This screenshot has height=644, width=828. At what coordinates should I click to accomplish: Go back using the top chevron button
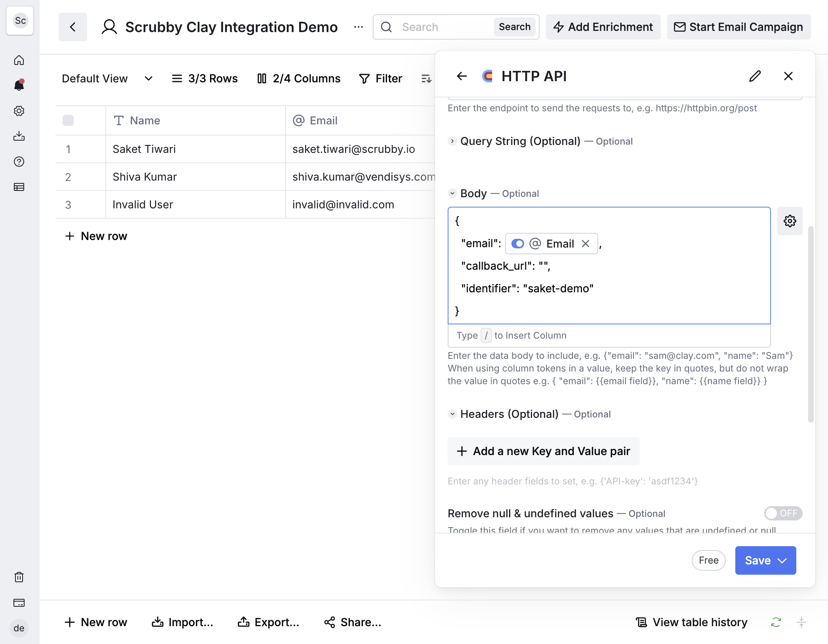click(x=73, y=27)
